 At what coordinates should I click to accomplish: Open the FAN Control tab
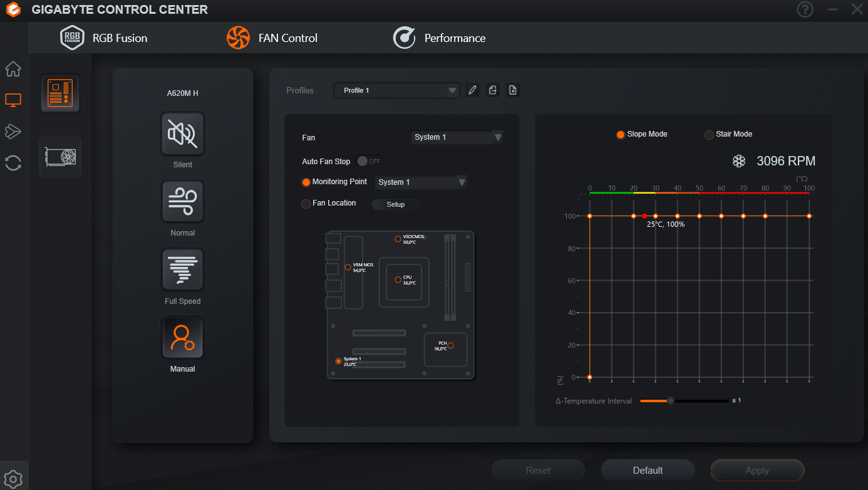pyautogui.click(x=272, y=38)
